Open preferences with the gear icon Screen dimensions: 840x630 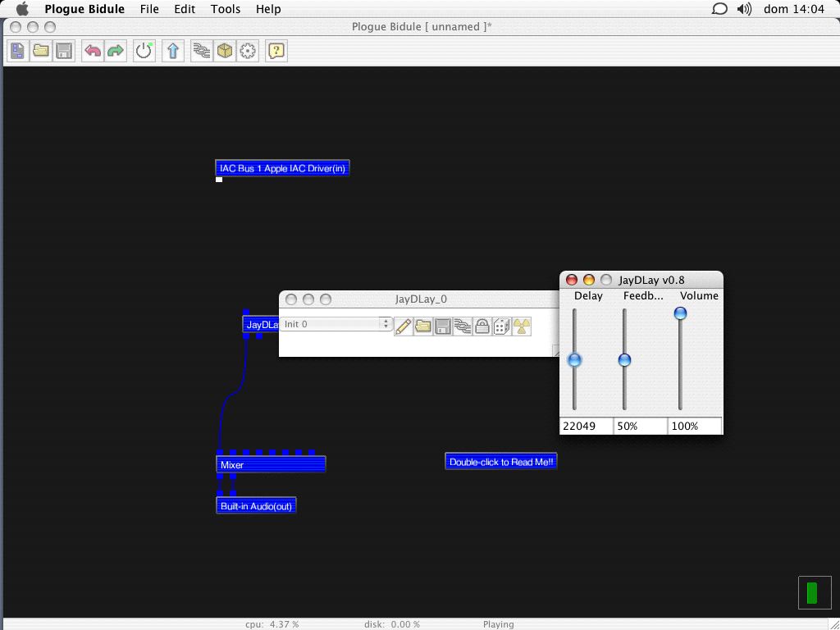(248, 52)
